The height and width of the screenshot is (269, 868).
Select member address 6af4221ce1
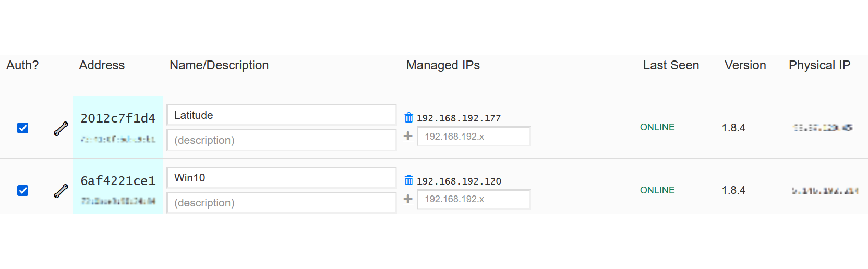tap(118, 181)
